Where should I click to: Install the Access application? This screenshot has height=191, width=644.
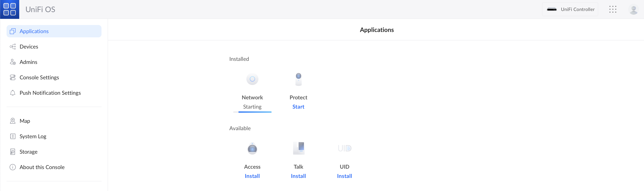pos(252,176)
